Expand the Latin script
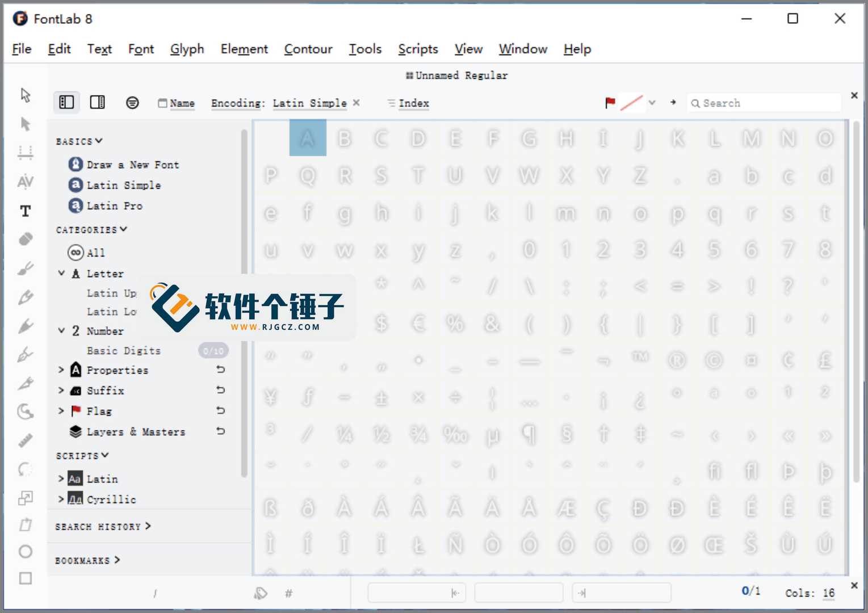Viewport: 868px width, 613px height. [x=61, y=478]
